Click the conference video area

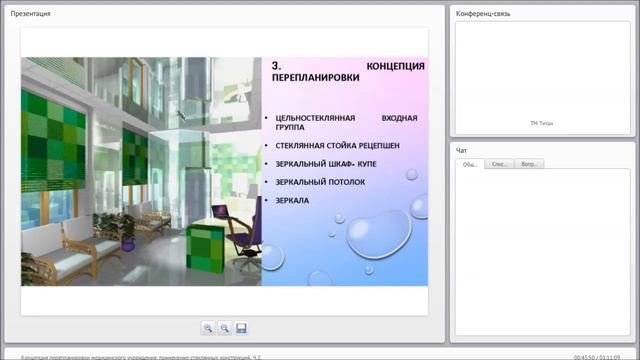(542, 78)
